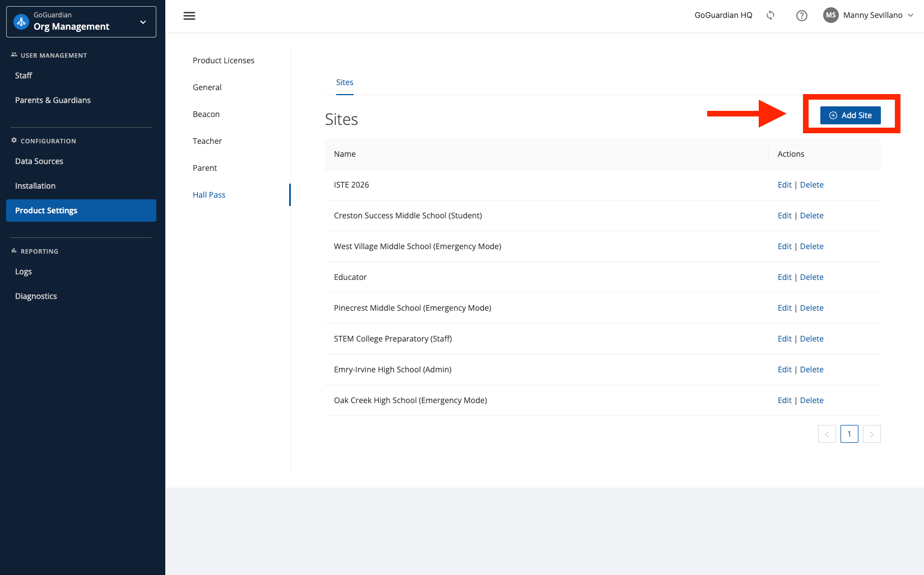Edit Emry-Irvine High School site

tap(784, 370)
